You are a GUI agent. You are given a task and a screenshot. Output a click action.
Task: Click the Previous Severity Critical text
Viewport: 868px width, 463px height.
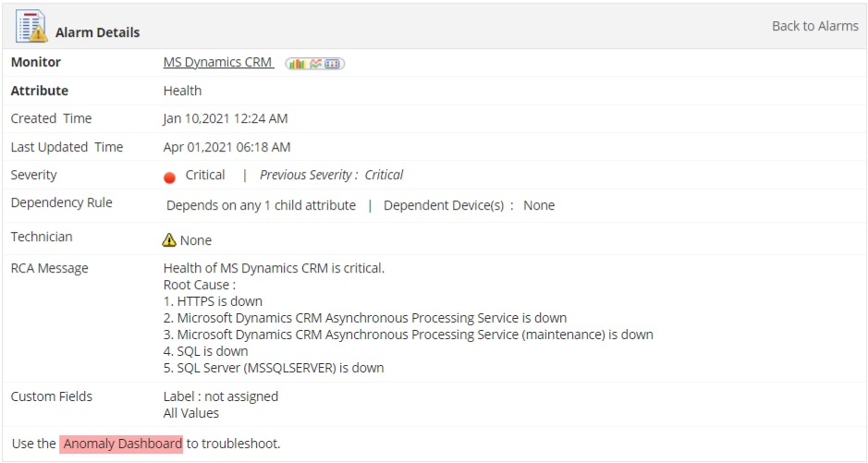[x=332, y=175]
